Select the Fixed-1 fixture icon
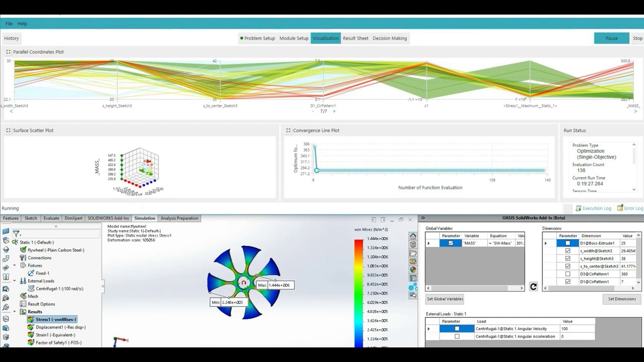 [31, 273]
